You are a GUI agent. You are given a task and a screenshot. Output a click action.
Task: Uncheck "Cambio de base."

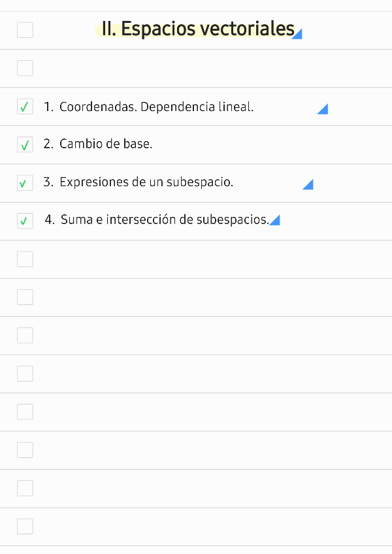pos(25,144)
